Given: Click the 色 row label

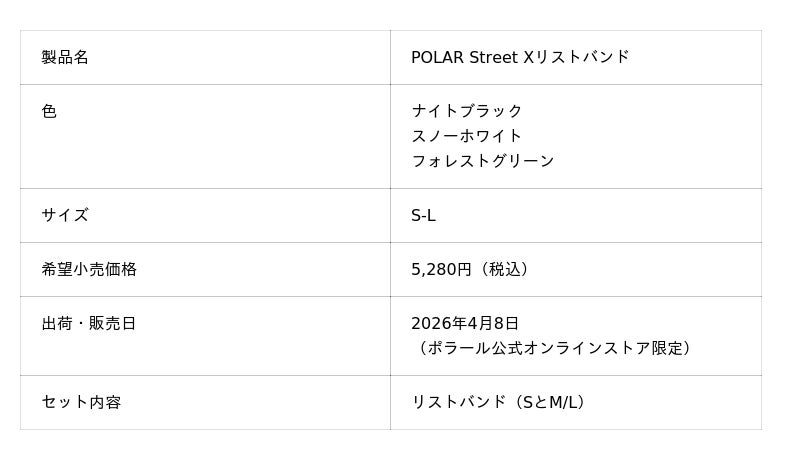Looking at the screenshot, I should (49, 111).
